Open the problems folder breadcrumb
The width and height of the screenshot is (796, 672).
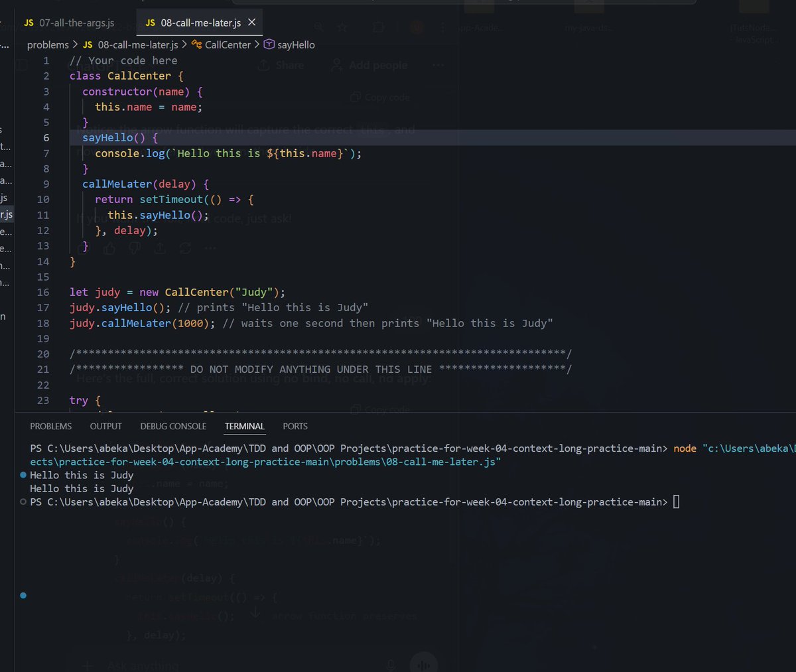tap(48, 44)
